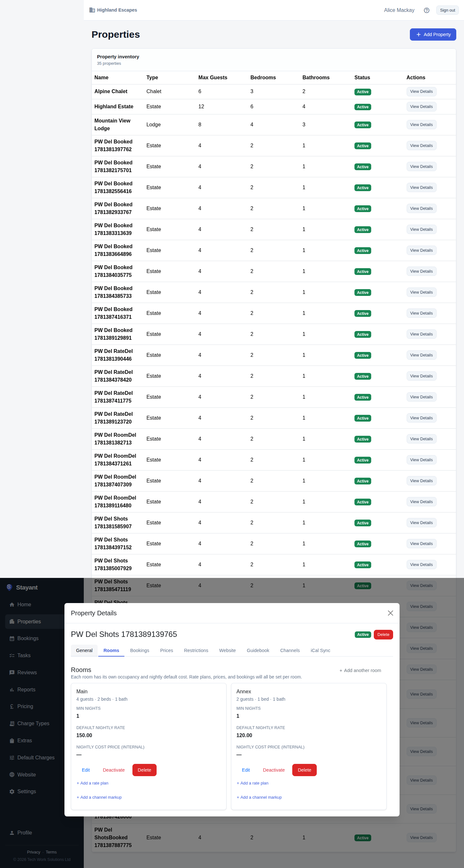Click the Bookings calendar icon in sidebar
This screenshot has height=868, width=464.
coord(12,639)
